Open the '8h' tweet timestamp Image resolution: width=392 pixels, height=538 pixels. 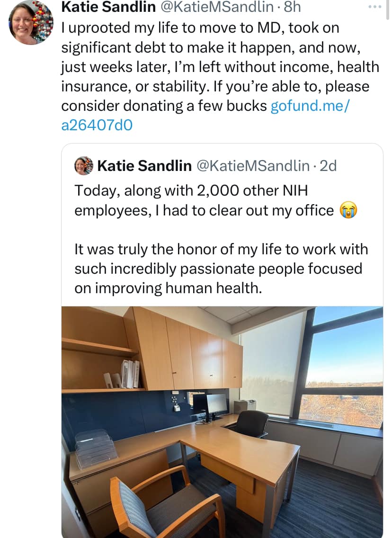tap(289, 7)
